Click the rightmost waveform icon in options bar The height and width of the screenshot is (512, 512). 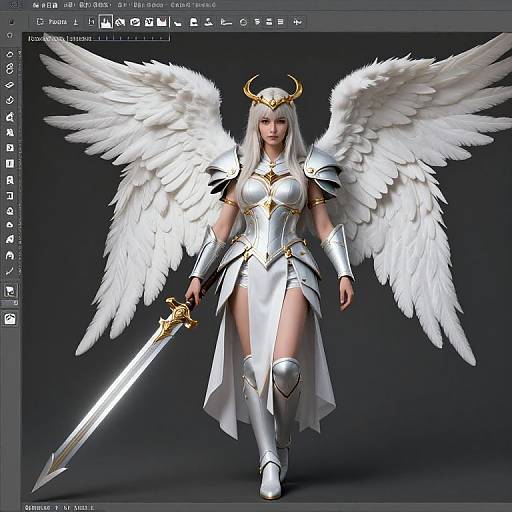tap(297, 22)
